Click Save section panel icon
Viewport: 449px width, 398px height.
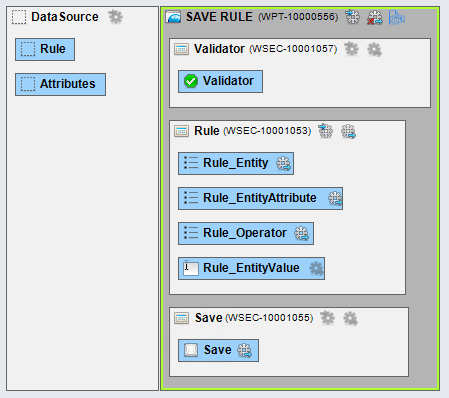(x=181, y=318)
